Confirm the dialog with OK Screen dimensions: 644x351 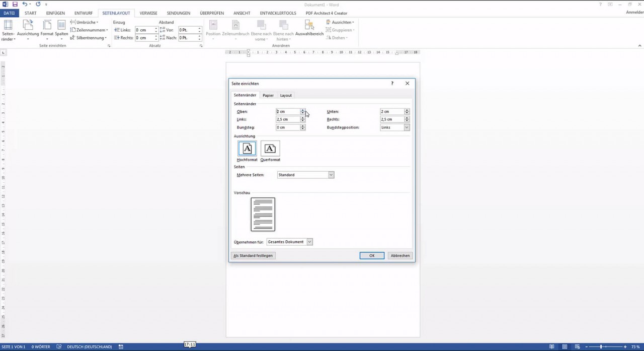click(x=371, y=255)
